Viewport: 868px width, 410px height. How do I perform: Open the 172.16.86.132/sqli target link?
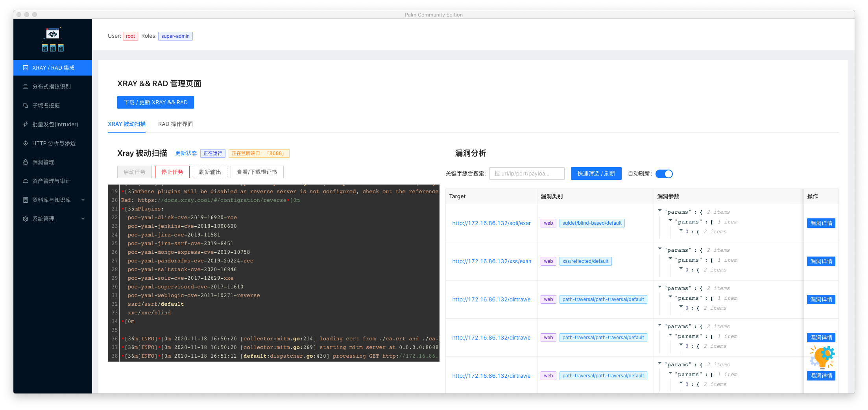tap(491, 223)
